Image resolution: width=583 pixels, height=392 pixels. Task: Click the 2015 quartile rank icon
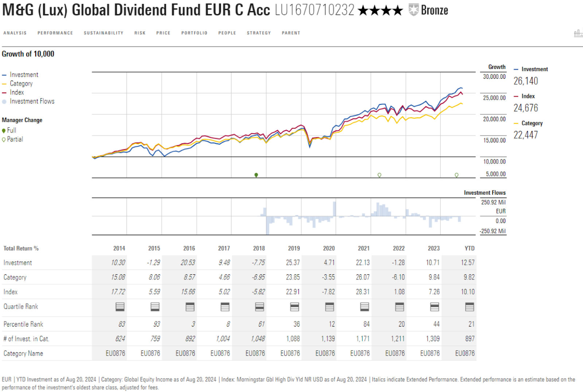(155, 307)
